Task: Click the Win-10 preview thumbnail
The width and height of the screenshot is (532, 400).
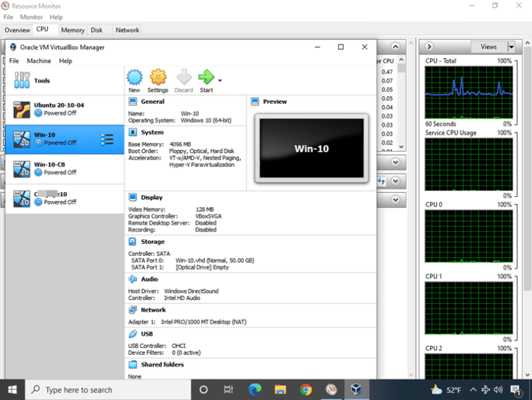Action: pyautogui.click(x=311, y=148)
